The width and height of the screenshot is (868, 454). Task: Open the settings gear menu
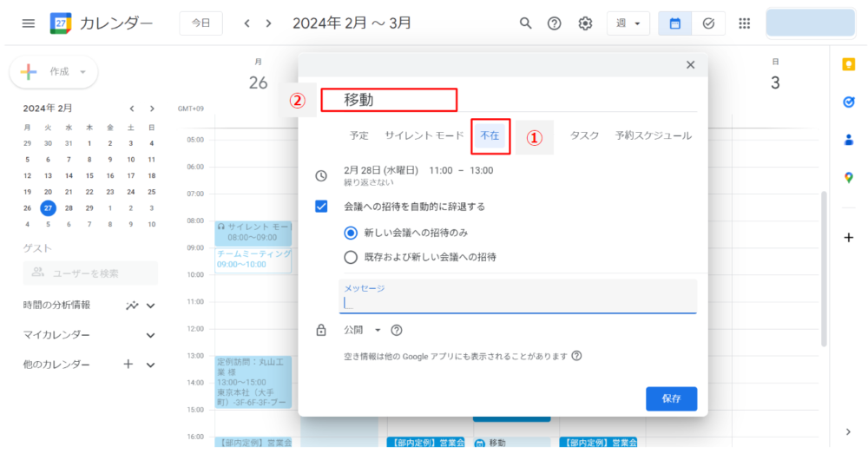pyautogui.click(x=585, y=23)
